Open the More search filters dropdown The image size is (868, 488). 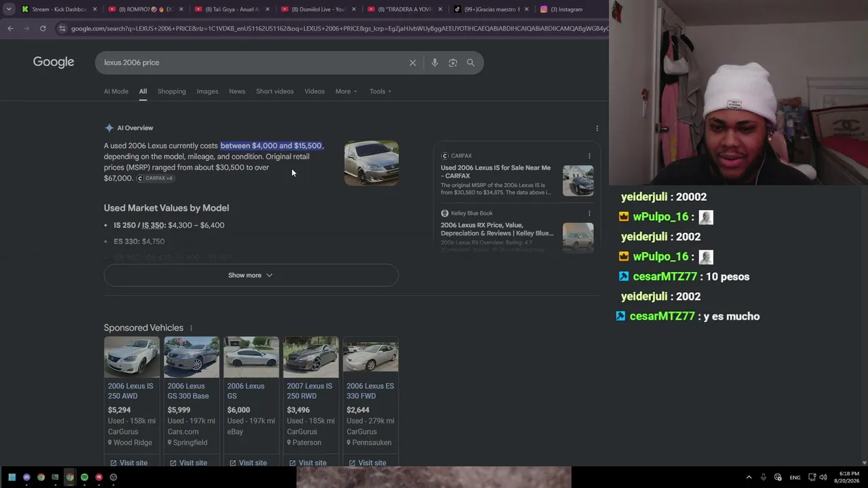pos(346,91)
